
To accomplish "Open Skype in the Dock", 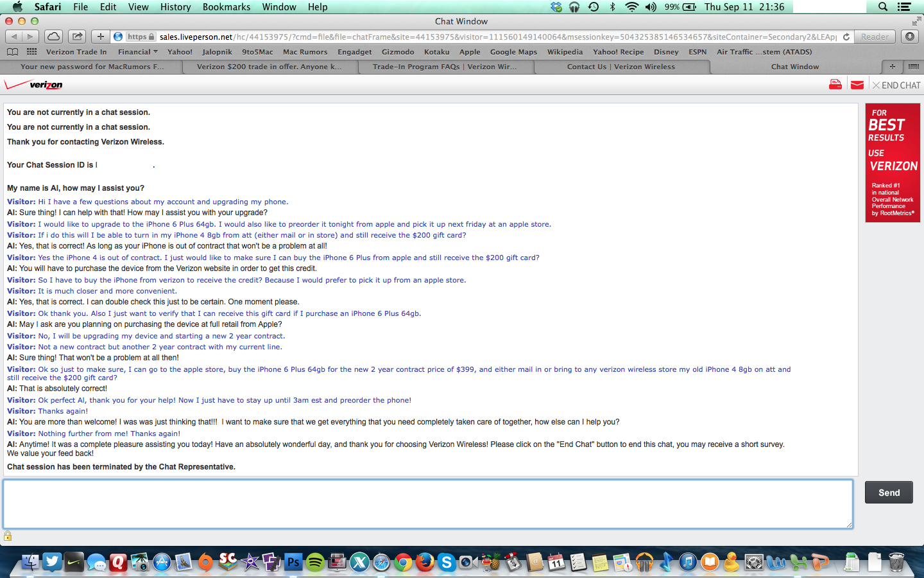I will click(x=447, y=563).
